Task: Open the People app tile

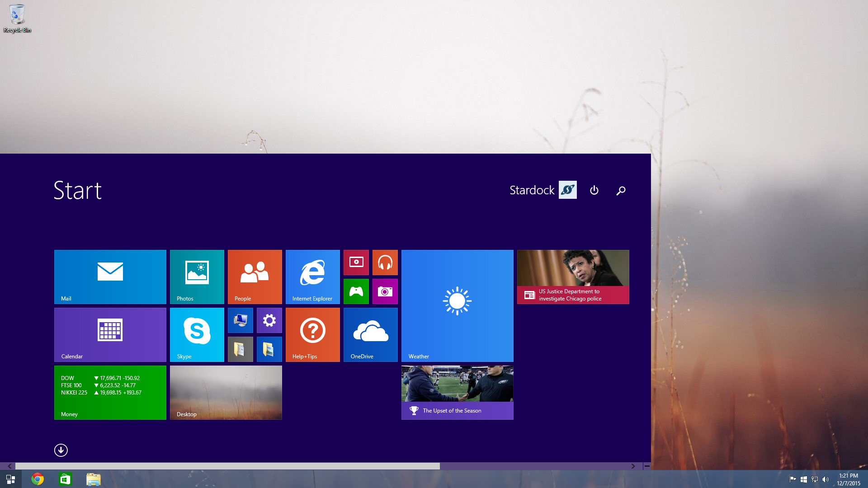Action: tap(255, 276)
